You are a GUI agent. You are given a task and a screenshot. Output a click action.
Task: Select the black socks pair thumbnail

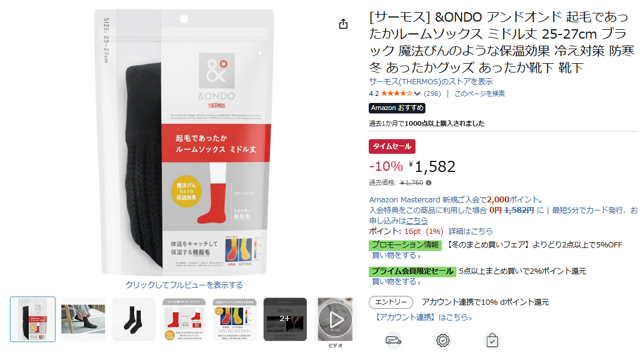134,319
